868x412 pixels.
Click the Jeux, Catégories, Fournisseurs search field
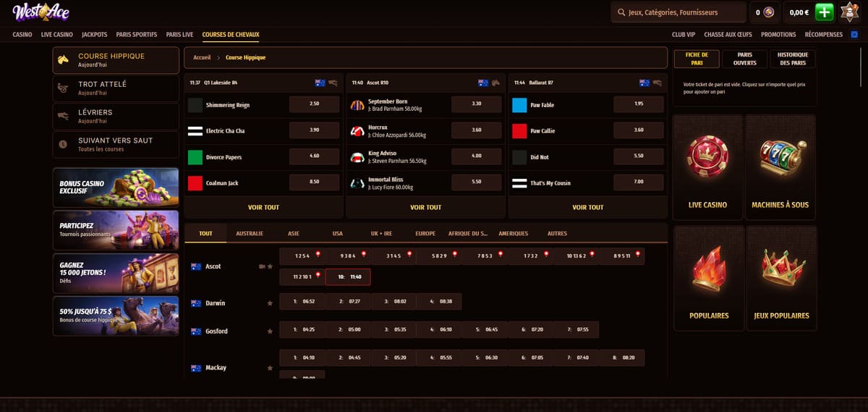click(678, 12)
